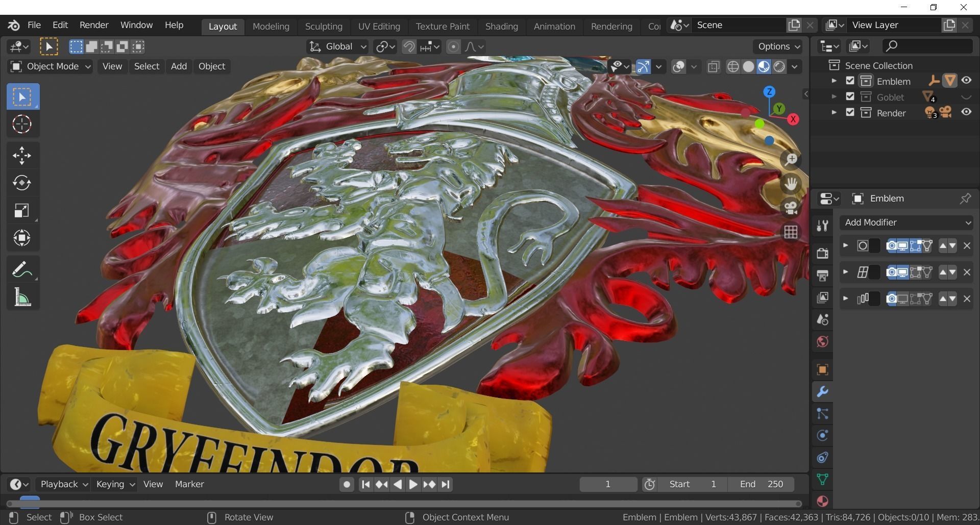Select the Scale tool
Image resolution: width=980 pixels, height=525 pixels.
tap(22, 211)
